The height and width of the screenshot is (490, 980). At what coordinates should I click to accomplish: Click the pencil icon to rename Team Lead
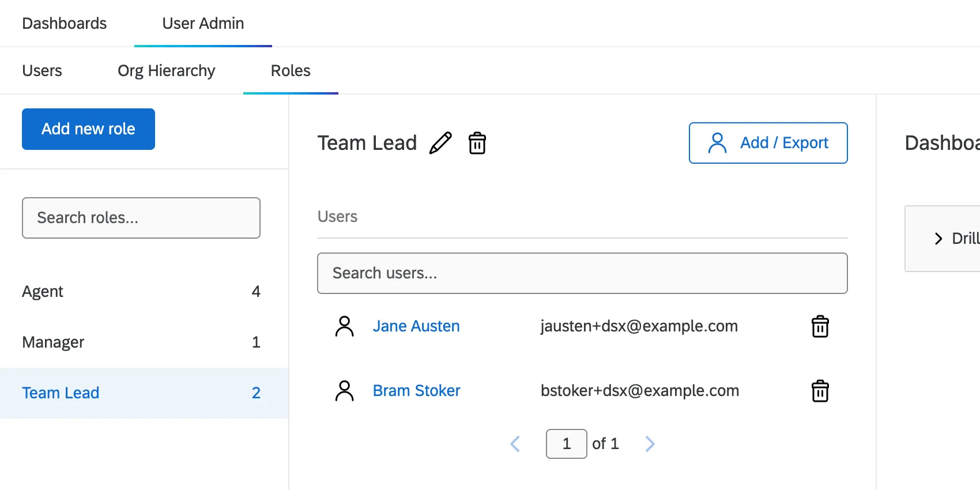point(440,143)
